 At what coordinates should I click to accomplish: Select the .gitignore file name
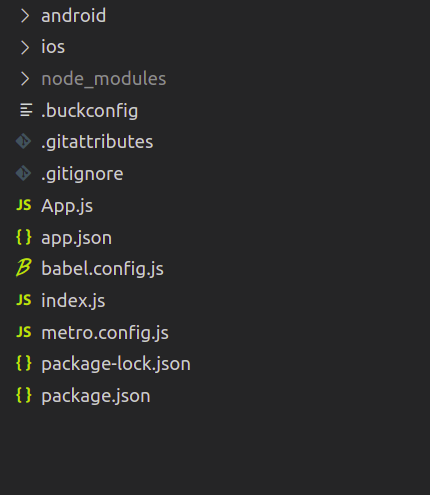[x=82, y=174]
